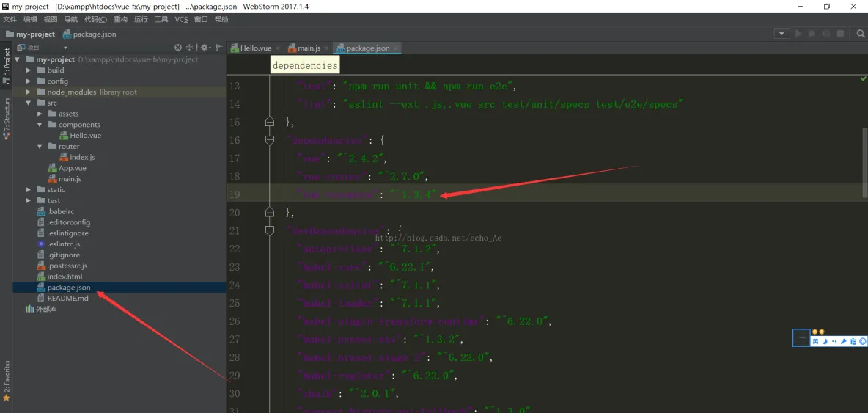Open the 导航 menu
This screenshot has height=413, width=868.
[x=71, y=19]
